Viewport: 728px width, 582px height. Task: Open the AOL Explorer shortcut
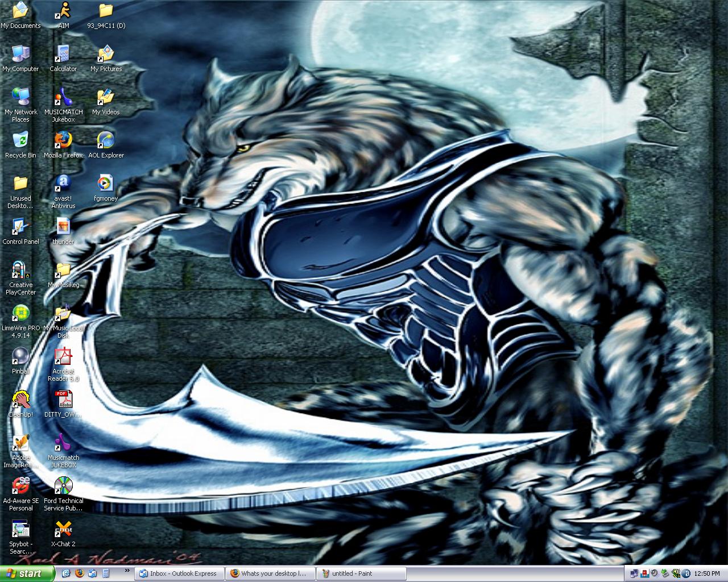(x=106, y=140)
